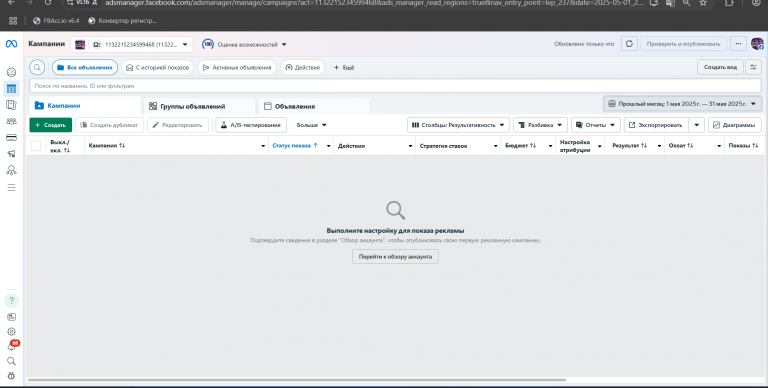
Task: Open the help question mark icon
Action: pos(11,300)
